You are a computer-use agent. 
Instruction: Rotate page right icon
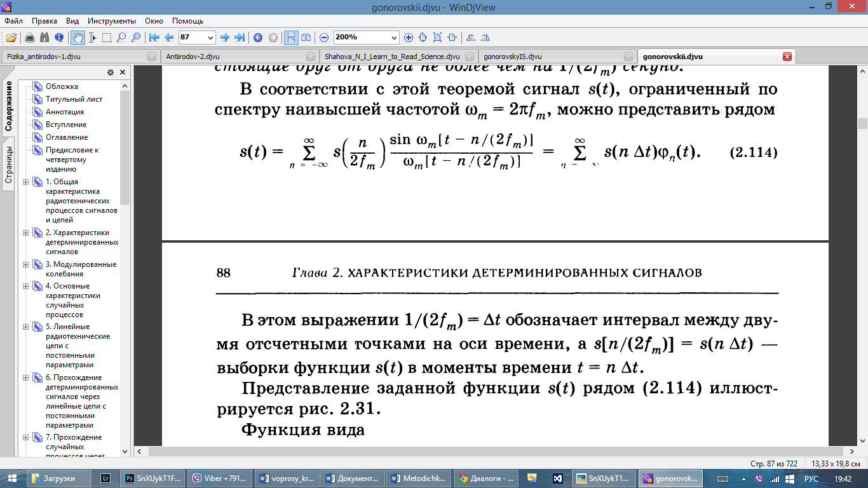[x=485, y=37]
